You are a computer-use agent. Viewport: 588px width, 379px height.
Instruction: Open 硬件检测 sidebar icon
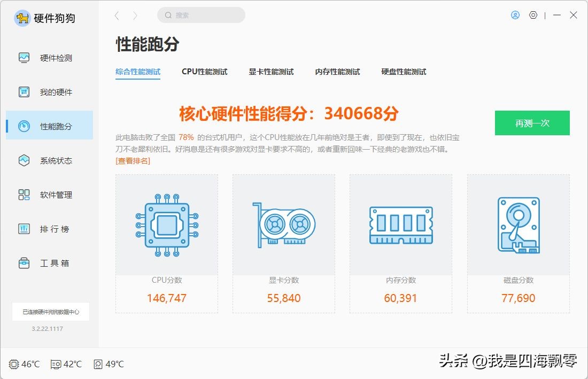coord(24,58)
